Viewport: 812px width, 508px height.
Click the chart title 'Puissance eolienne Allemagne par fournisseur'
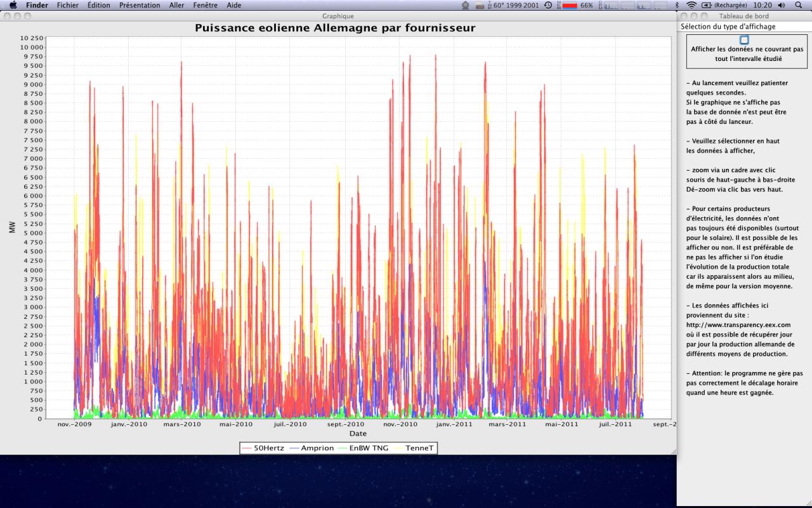tap(335, 28)
